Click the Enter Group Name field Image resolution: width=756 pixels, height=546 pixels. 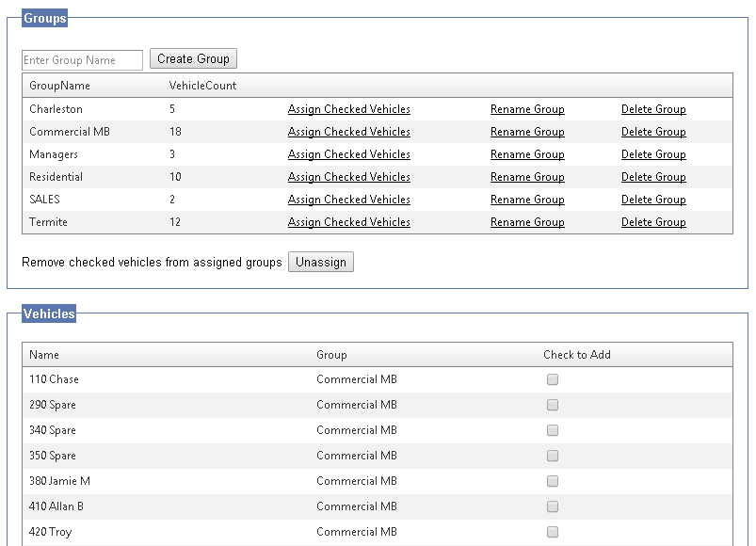tap(83, 60)
